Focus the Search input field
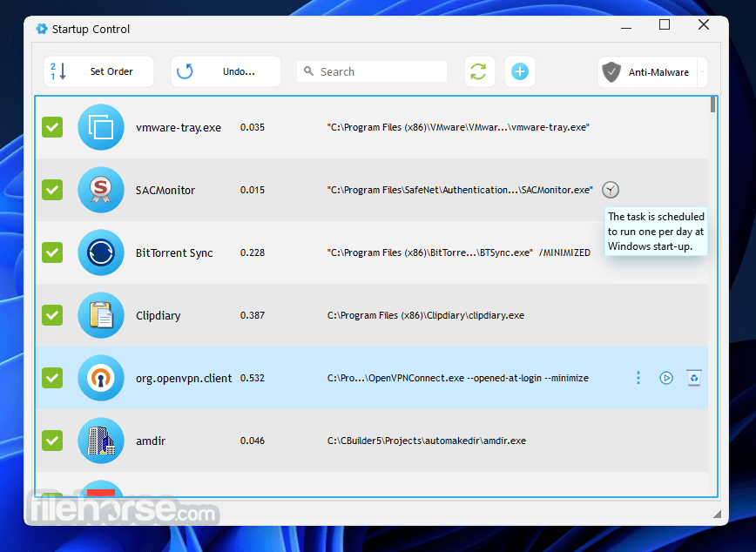Image resolution: width=756 pixels, height=552 pixels. pyautogui.click(x=372, y=71)
